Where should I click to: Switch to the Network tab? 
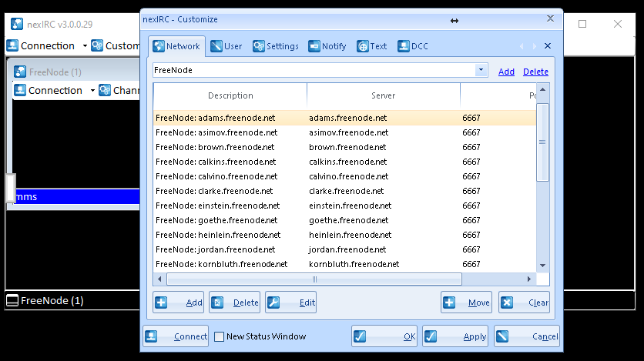(176, 46)
